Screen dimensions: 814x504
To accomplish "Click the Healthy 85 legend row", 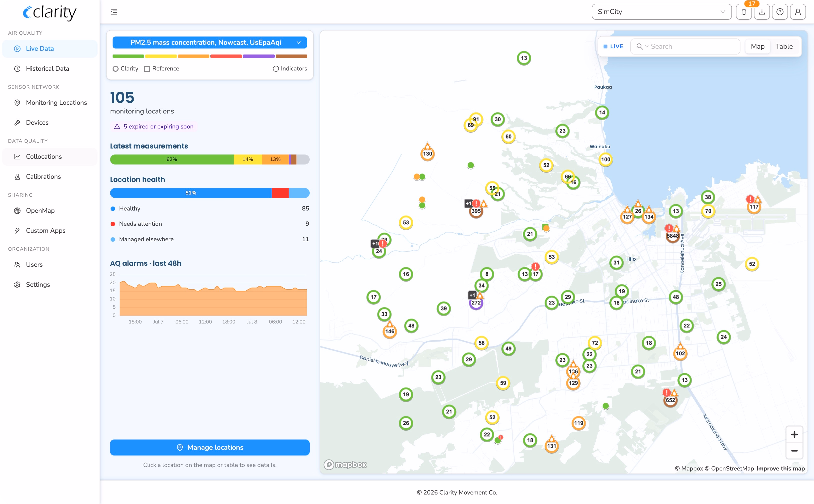I will click(x=210, y=209).
